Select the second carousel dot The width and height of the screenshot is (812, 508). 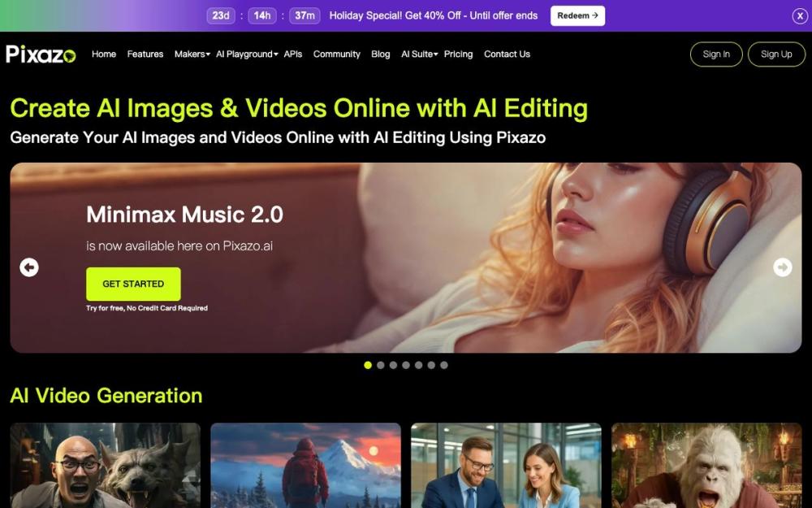[x=381, y=365]
